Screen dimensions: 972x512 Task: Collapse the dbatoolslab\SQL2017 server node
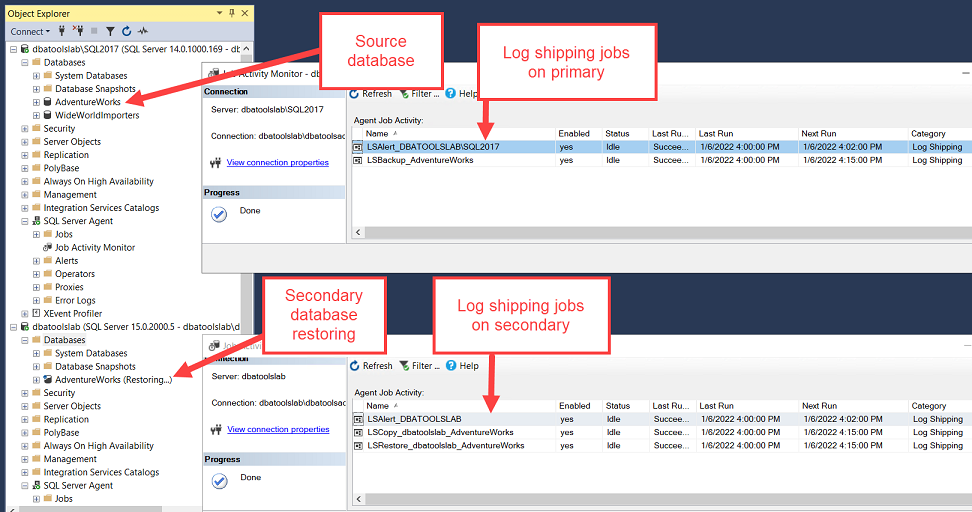pos(13,49)
